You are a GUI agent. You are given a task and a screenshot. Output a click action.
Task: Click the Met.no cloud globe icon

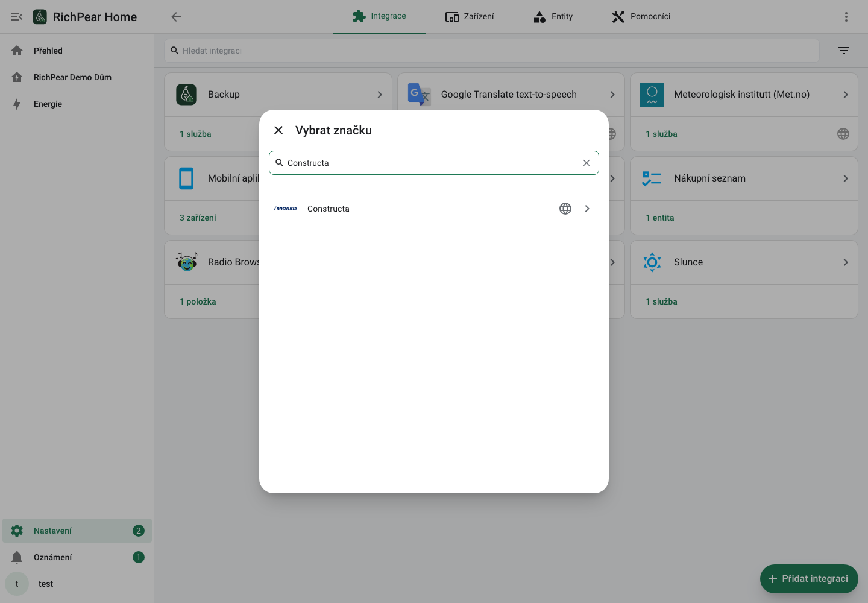tap(843, 134)
